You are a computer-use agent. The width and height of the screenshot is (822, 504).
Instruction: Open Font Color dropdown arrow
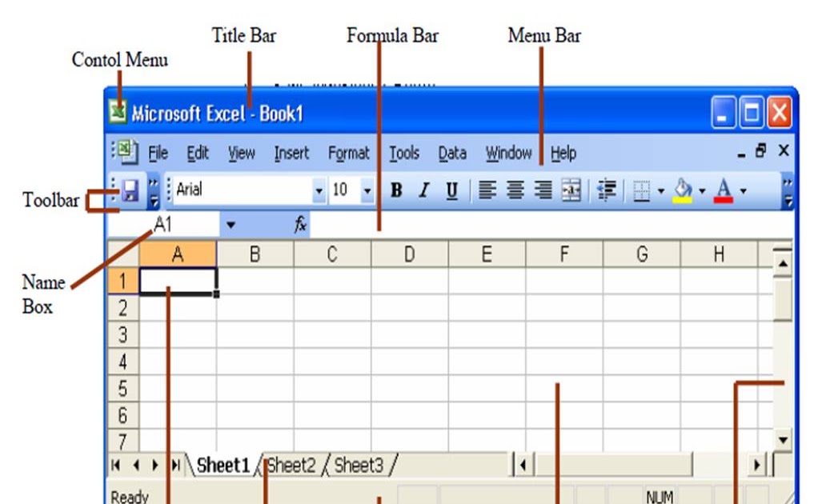click(743, 190)
